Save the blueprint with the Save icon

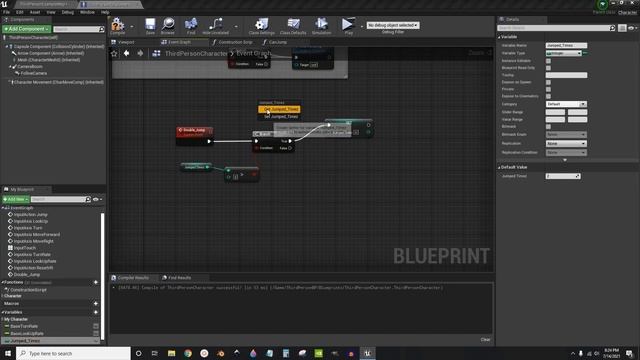(x=150, y=26)
